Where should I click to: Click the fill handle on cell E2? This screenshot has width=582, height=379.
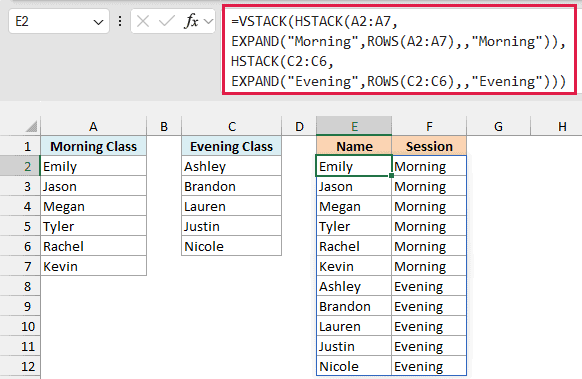point(391,176)
